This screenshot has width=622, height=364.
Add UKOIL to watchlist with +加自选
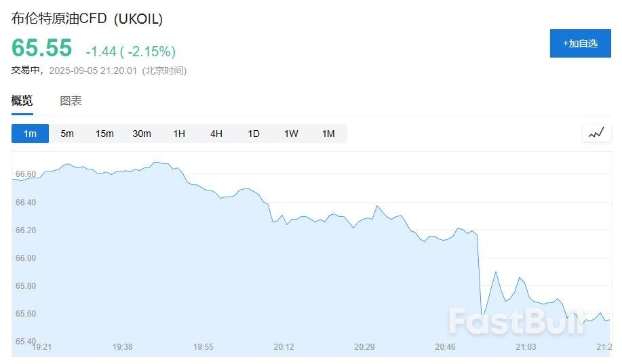[580, 43]
